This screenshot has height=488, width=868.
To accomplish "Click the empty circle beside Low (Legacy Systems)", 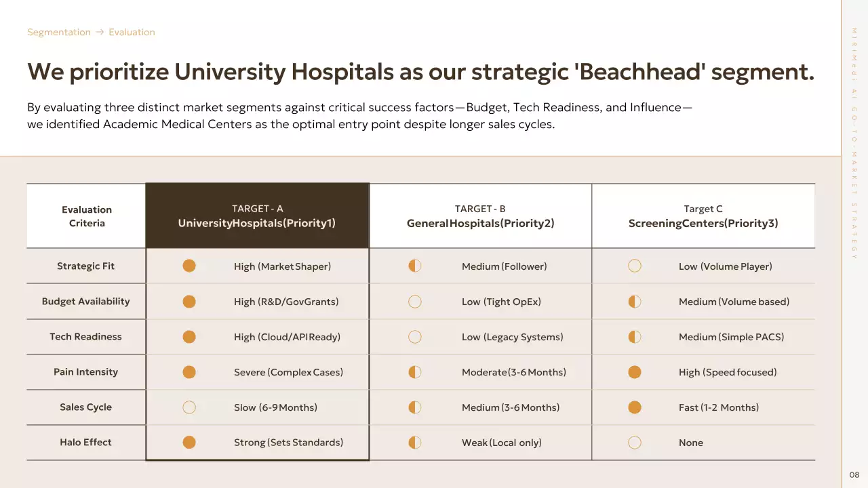I will [415, 337].
